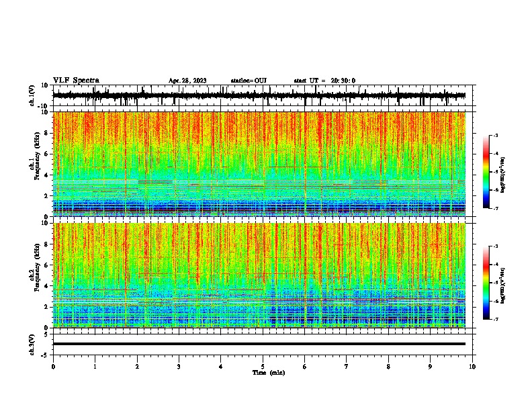
Task: Click time axis tick label '5'
Action: [x=263, y=367]
